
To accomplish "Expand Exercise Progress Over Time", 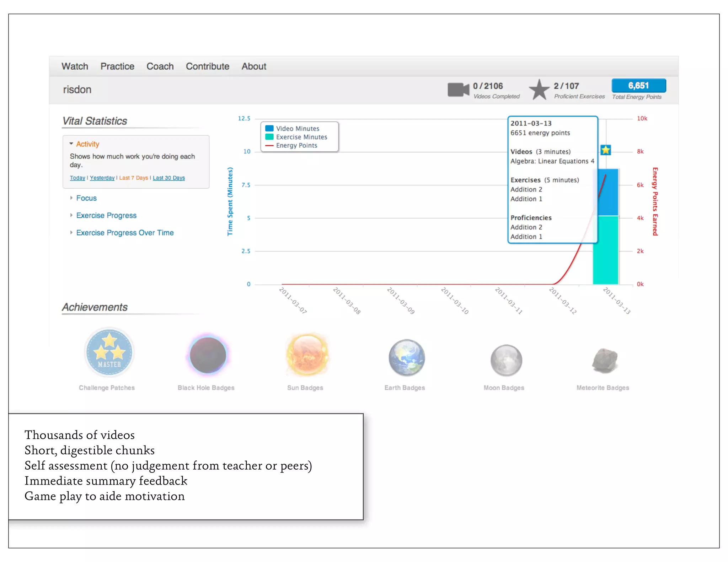I will click(124, 233).
